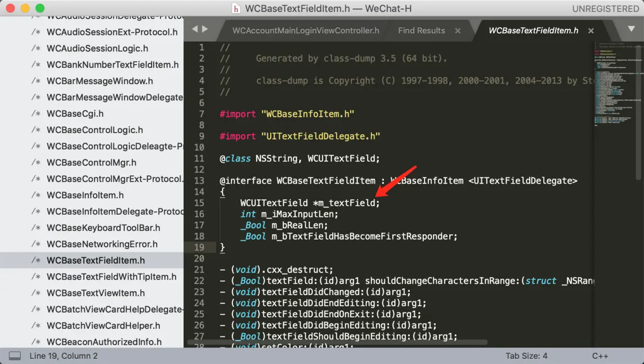Viewport: 644px width, 364px height.
Task: Click the textFieldDidBeginEditing: method line
Action: pos(328,326)
